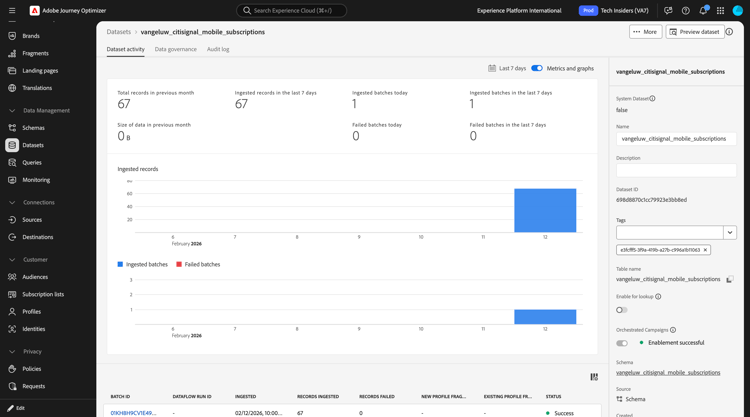Open the vangeluw_citisignal_mobile_subscriptions schema link
Viewport: 750px width, 417px height.
coord(668,373)
